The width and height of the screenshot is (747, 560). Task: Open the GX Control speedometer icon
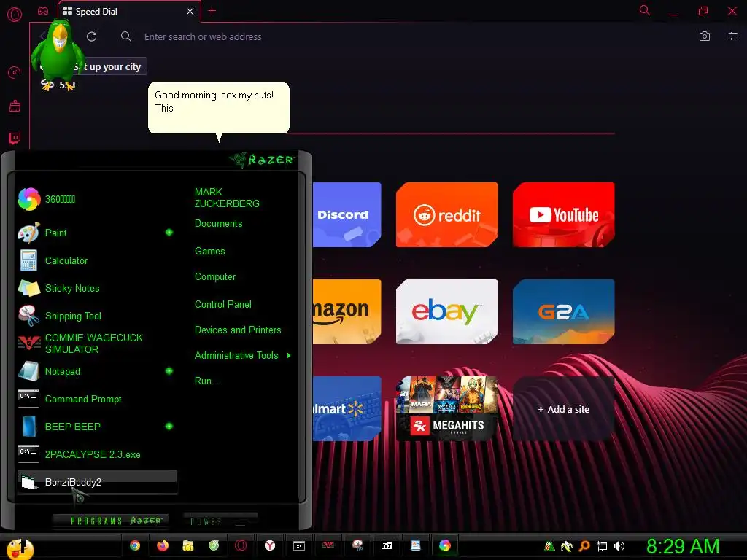[15, 72]
